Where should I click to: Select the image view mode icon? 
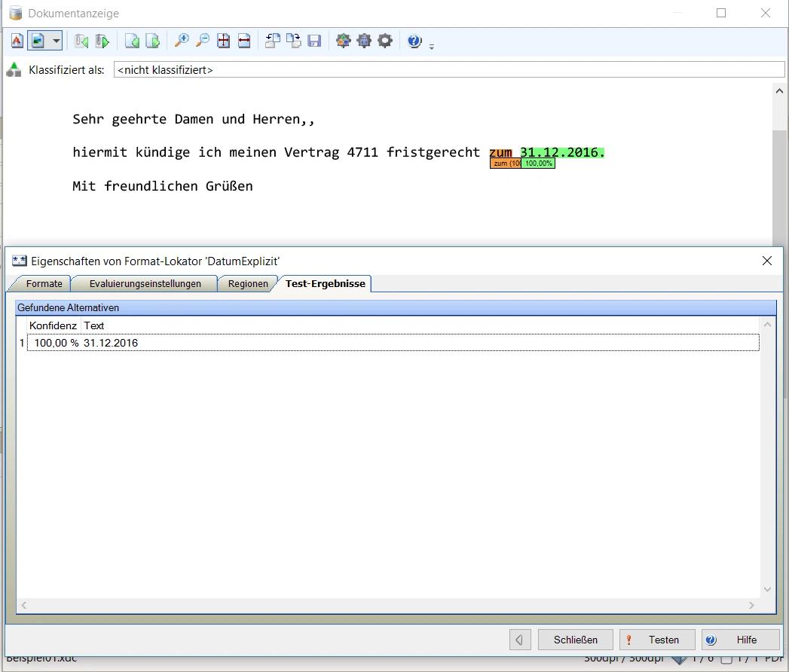[38, 41]
